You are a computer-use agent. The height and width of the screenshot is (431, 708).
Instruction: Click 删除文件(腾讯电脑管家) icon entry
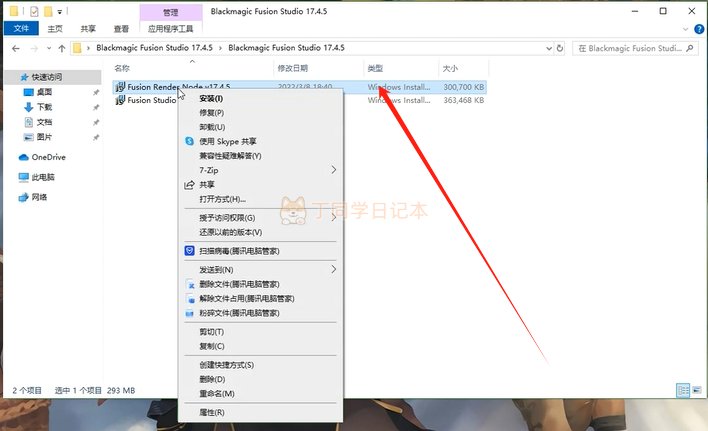(190, 284)
